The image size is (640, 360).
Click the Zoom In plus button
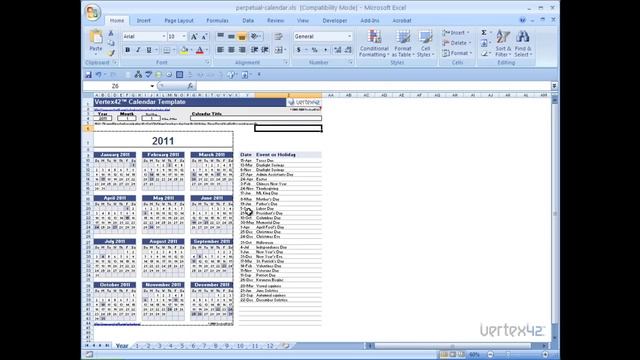[545, 355]
